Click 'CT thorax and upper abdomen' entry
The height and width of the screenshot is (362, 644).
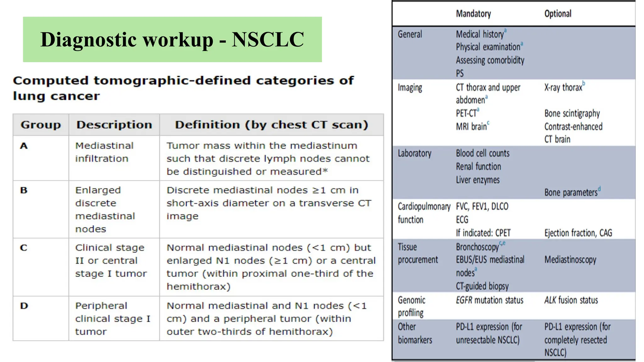[488, 94]
